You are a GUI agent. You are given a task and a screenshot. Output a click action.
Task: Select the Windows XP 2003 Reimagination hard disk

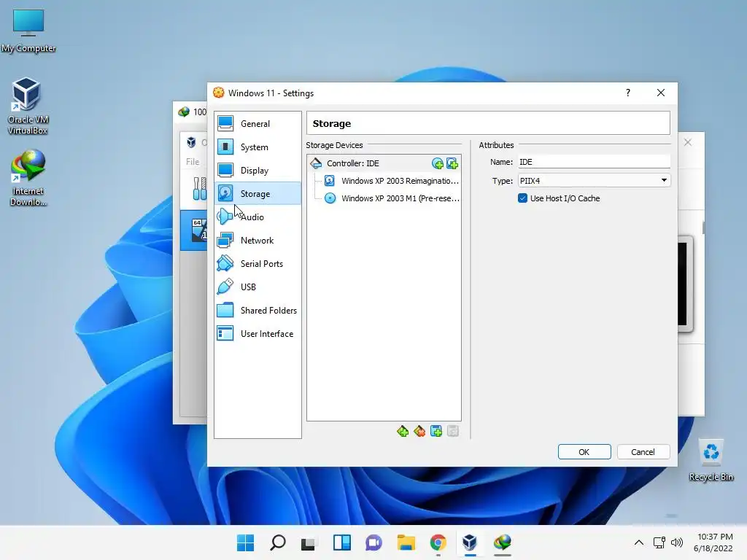click(x=391, y=181)
